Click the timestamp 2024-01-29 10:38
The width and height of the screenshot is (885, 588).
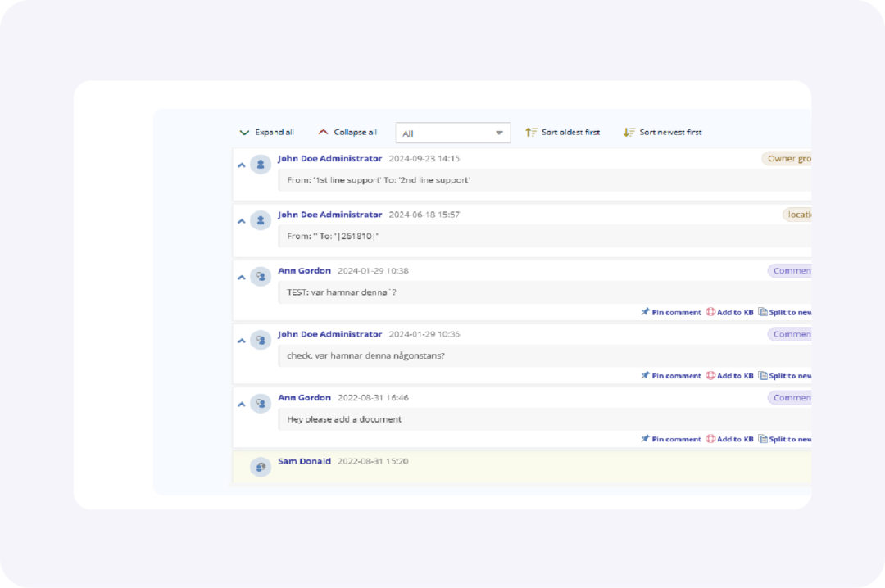coord(373,271)
